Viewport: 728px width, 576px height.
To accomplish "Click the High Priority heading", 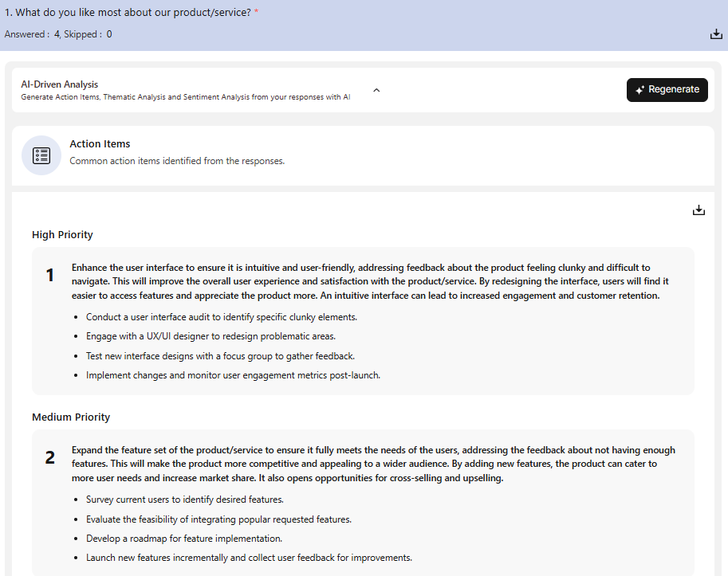I will (x=62, y=235).
